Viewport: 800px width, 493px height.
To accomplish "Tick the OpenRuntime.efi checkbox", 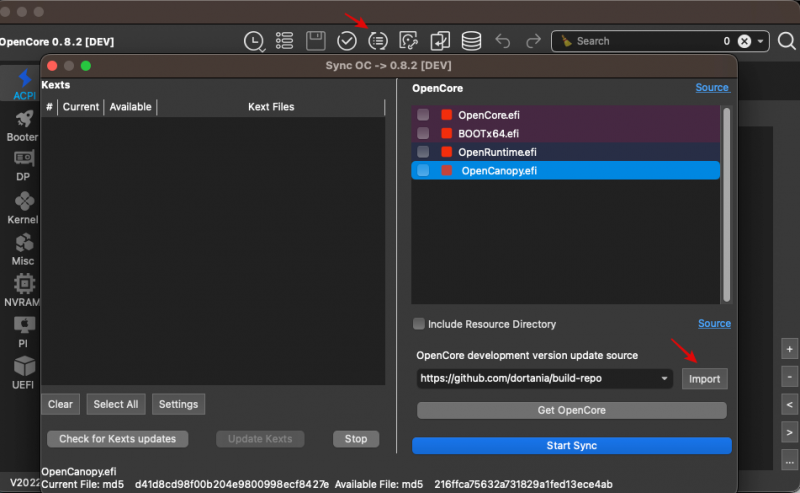I will click(423, 152).
